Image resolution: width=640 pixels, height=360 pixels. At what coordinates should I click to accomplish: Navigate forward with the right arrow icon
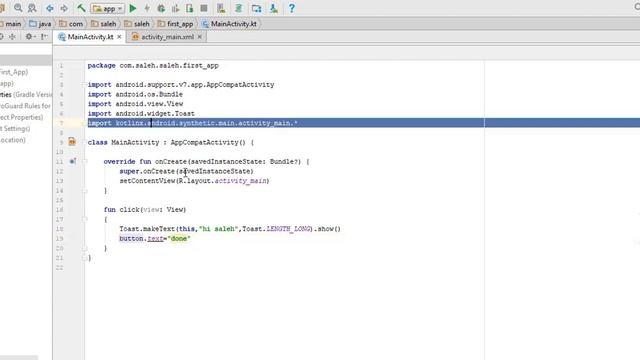point(64,8)
